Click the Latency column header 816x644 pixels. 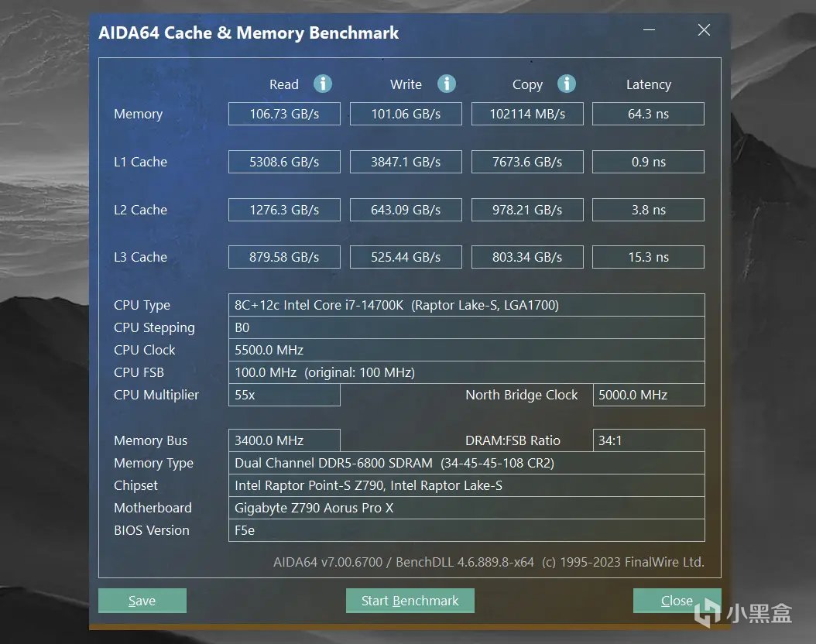tap(649, 84)
